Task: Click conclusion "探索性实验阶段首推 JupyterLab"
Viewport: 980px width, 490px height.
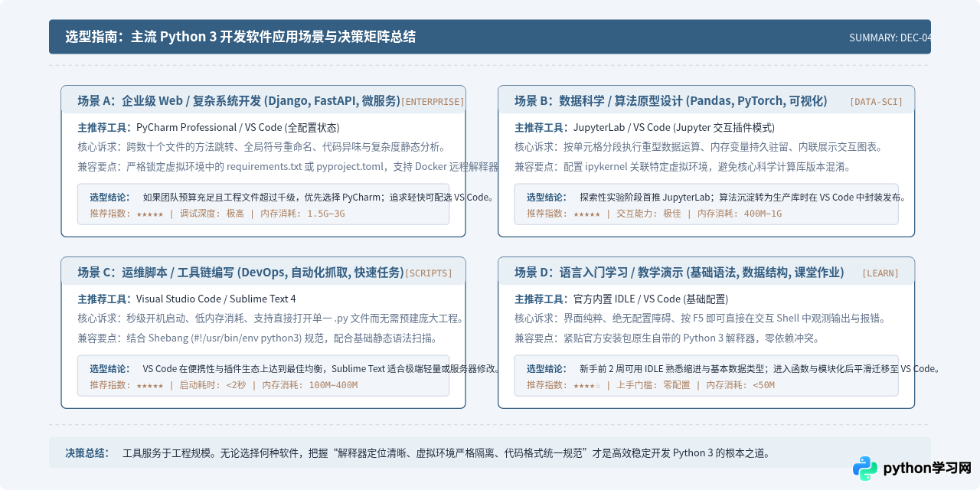Action: pos(717,197)
